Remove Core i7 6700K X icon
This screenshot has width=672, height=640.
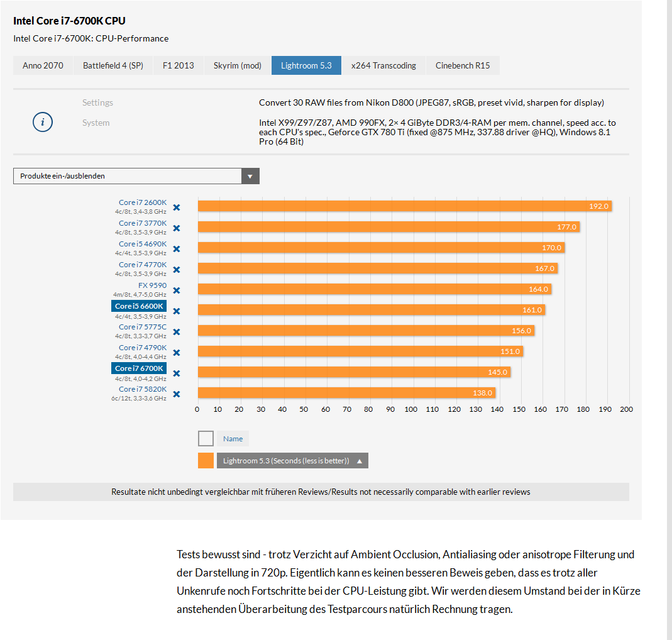(x=176, y=373)
